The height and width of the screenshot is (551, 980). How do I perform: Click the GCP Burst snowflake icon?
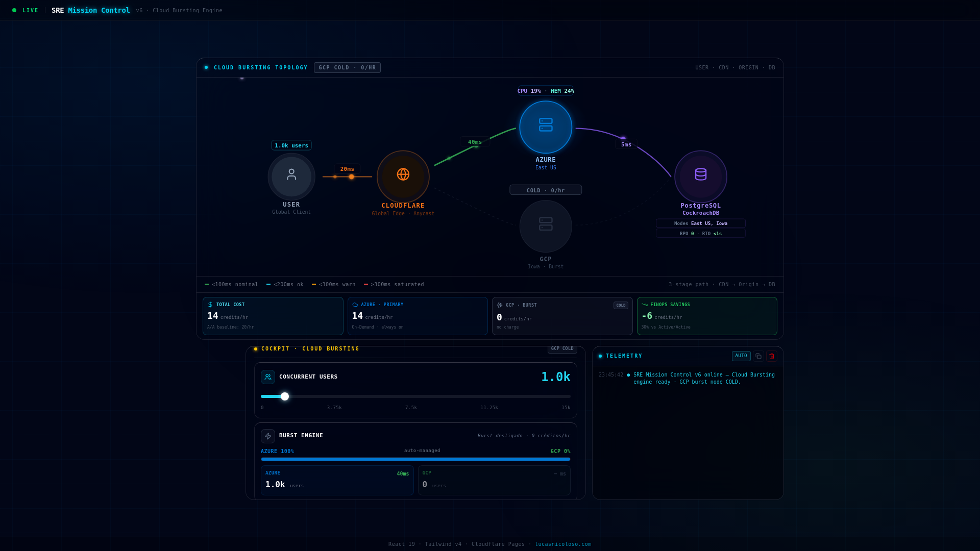coord(500,305)
